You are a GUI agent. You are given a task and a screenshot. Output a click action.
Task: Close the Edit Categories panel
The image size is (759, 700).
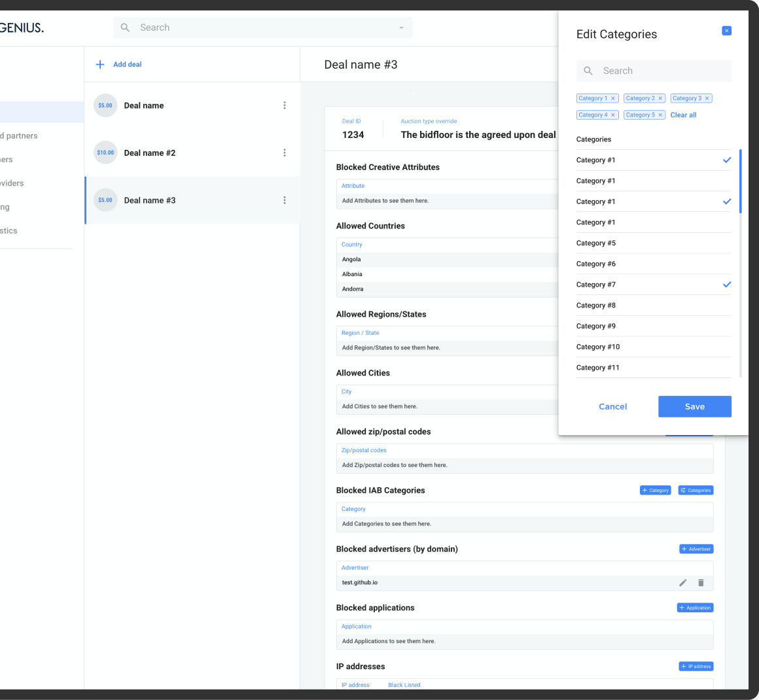click(x=726, y=31)
